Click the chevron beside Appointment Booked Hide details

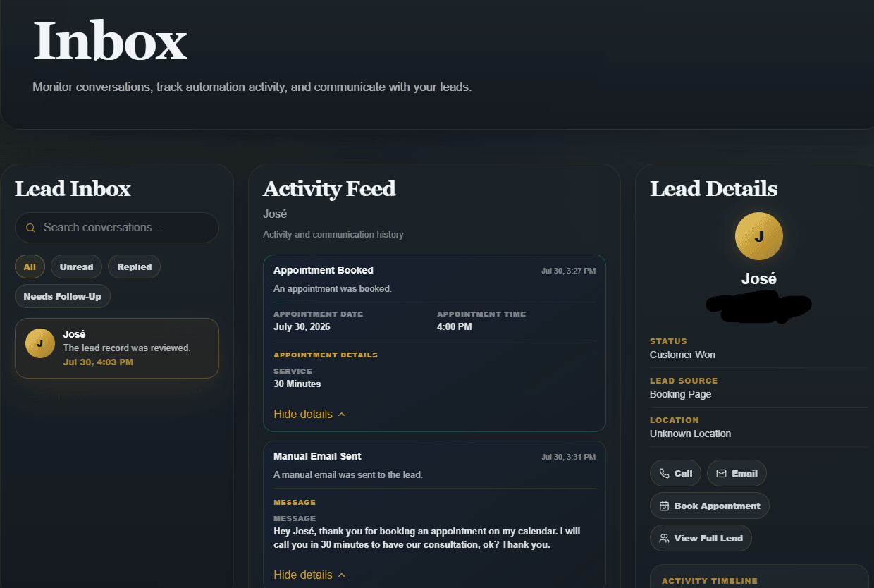(342, 415)
